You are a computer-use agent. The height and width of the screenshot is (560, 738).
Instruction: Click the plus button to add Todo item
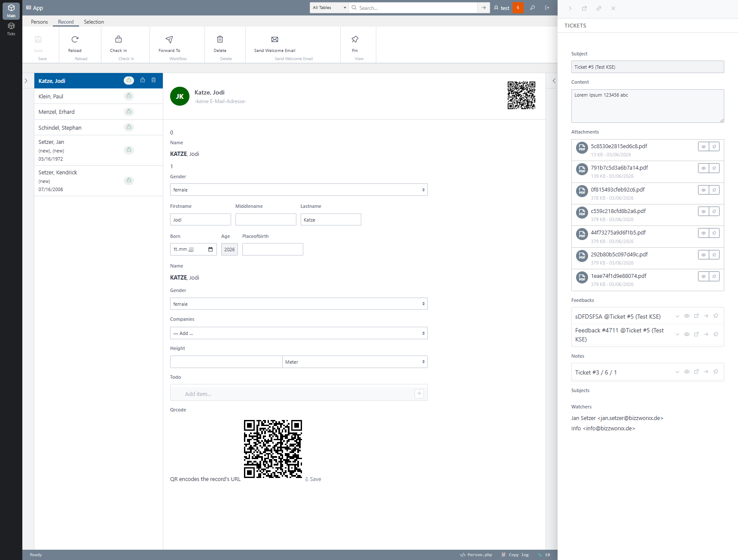tap(419, 394)
